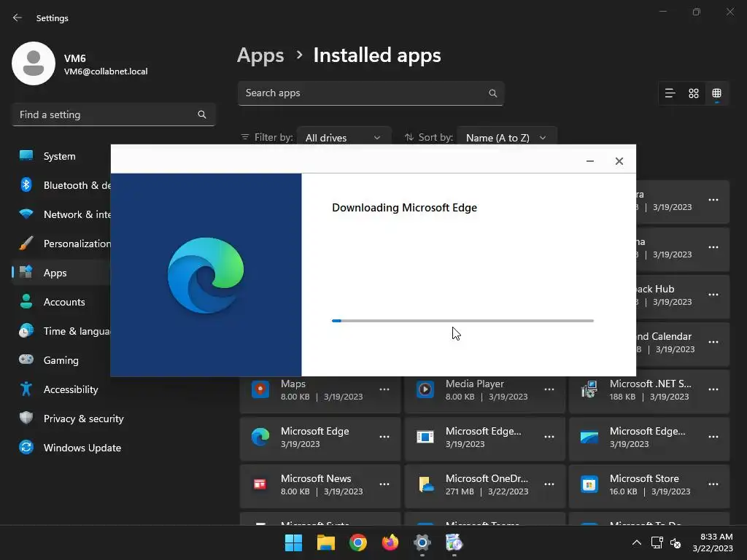Click the Microsoft Store app icon
Viewport: 747px width, 560px height.
(x=589, y=484)
